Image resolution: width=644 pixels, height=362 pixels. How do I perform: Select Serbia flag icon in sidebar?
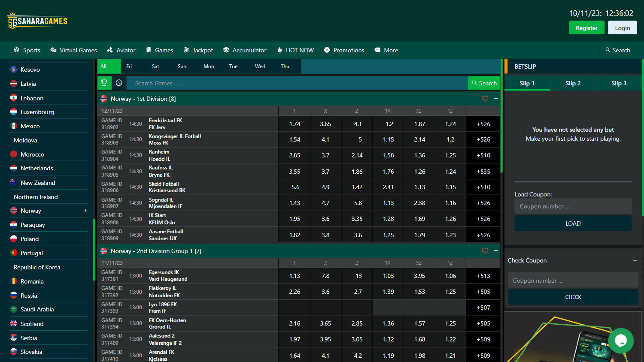pyautogui.click(x=14, y=338)
